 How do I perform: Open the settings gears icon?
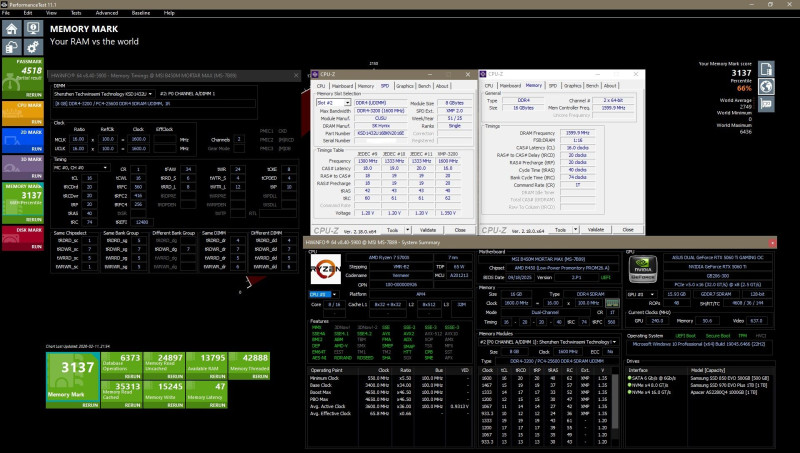point(33,47)
